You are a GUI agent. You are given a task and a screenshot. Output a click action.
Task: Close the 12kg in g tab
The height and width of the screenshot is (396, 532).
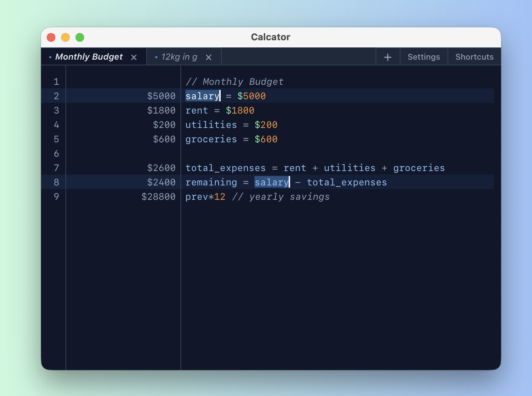209,57
